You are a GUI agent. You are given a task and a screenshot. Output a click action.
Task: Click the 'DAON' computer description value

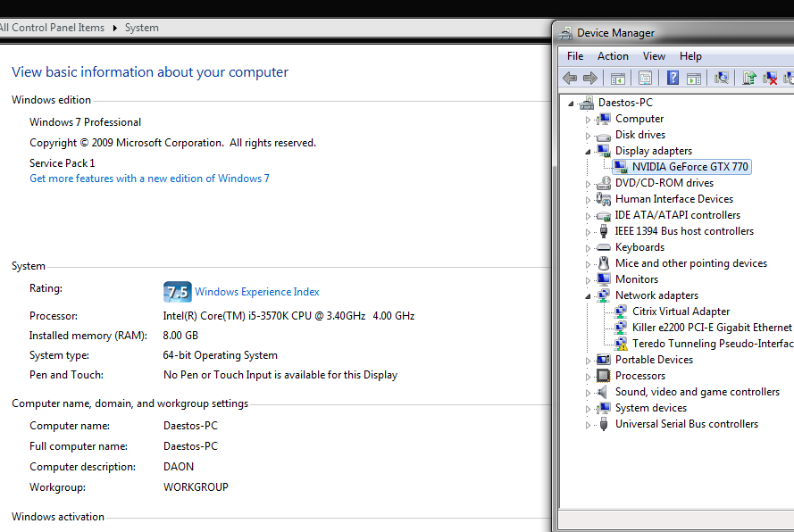tap(179, 467)
